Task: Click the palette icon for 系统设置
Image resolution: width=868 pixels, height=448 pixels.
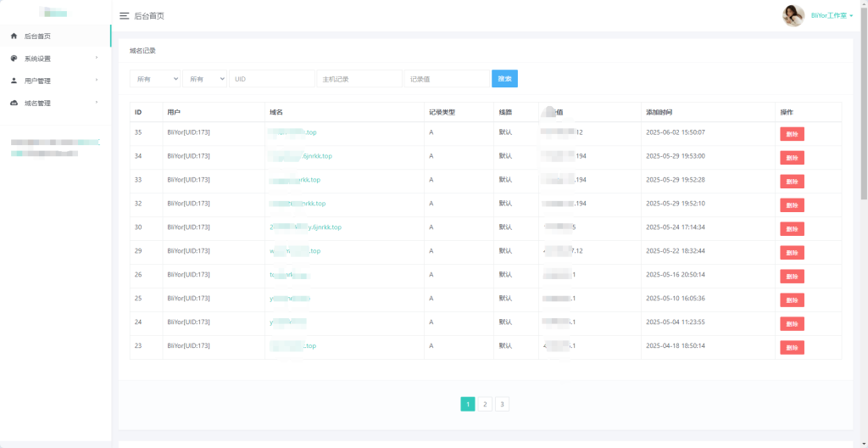Action: pyautogui.click(x=14, y=59)
